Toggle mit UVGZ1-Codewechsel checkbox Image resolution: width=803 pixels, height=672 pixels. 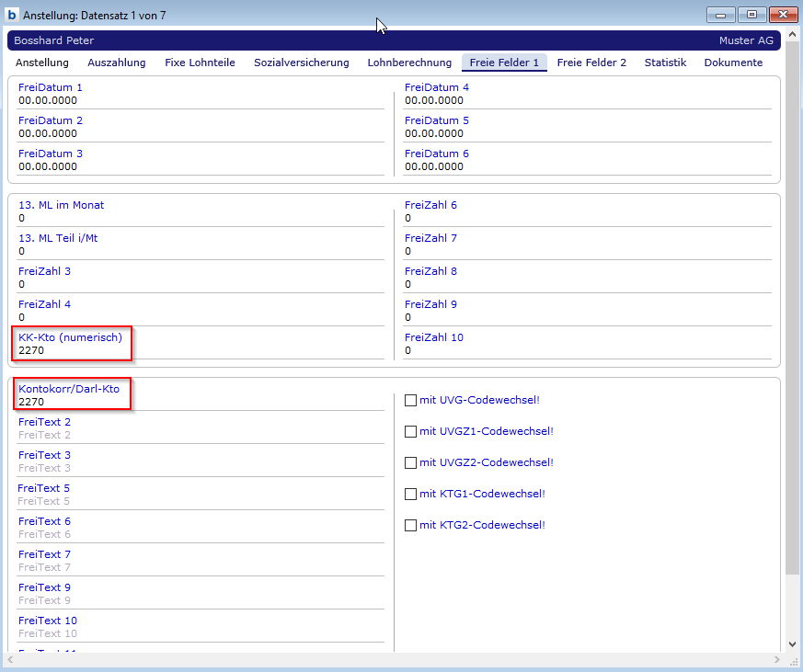pos(411,431)
